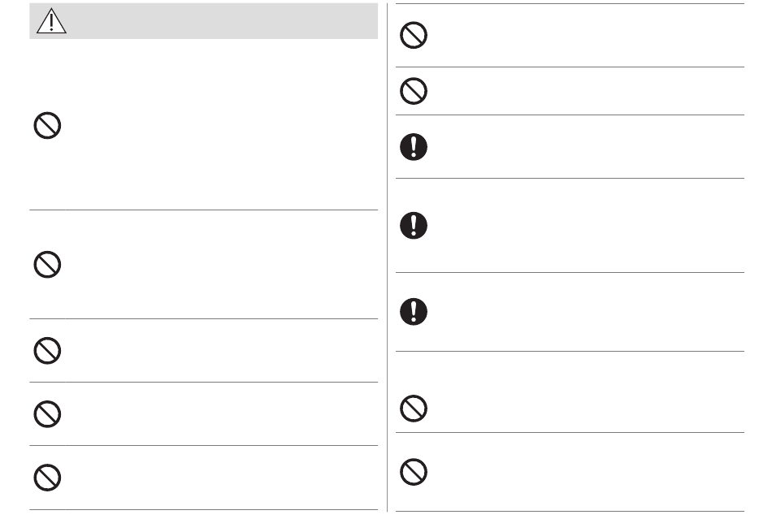The width and height of the screenshot is (772, 532).
Task: Click blank text area beside first exclamation icon
Action: click(588, 147)
